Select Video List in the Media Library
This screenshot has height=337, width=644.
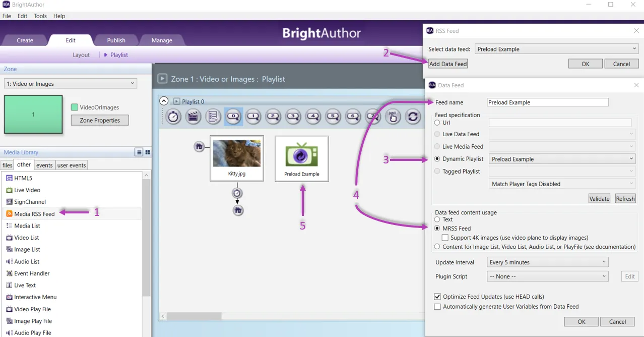click(23, 238)
